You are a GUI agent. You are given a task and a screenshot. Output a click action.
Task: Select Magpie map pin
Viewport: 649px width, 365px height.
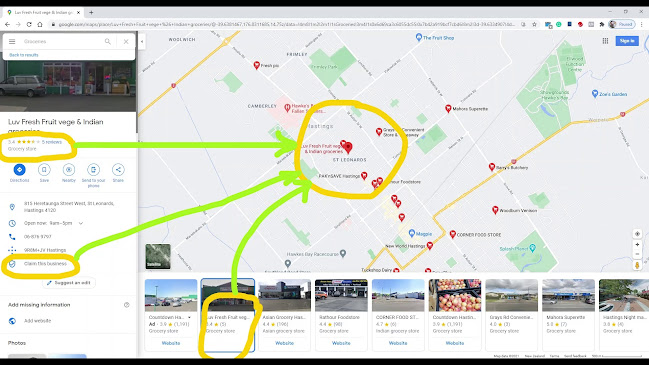[412, 233]
